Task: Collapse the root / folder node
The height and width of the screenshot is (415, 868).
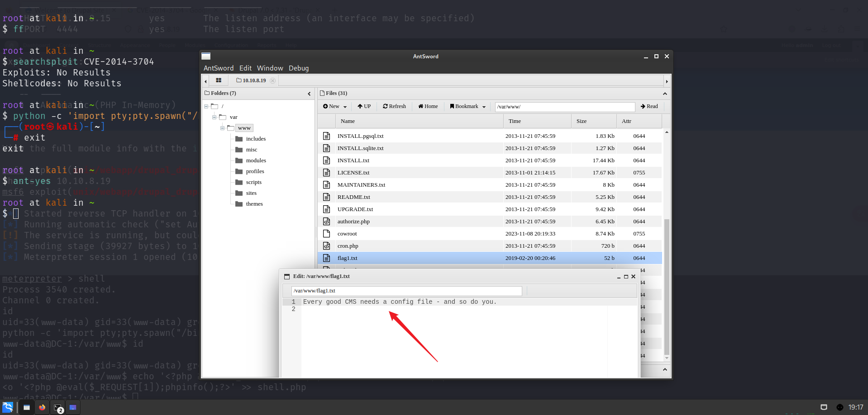Action: (x=206, y=106)
